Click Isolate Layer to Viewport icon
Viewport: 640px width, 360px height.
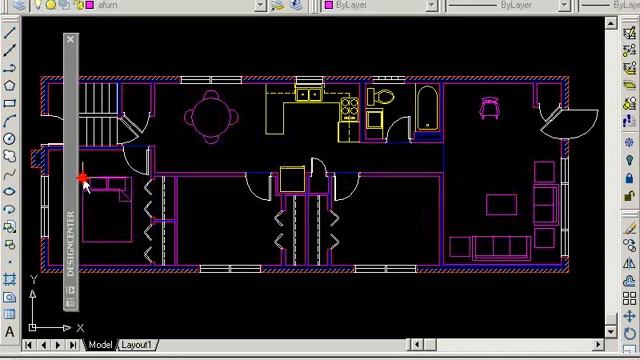click(x=629, y=103)
